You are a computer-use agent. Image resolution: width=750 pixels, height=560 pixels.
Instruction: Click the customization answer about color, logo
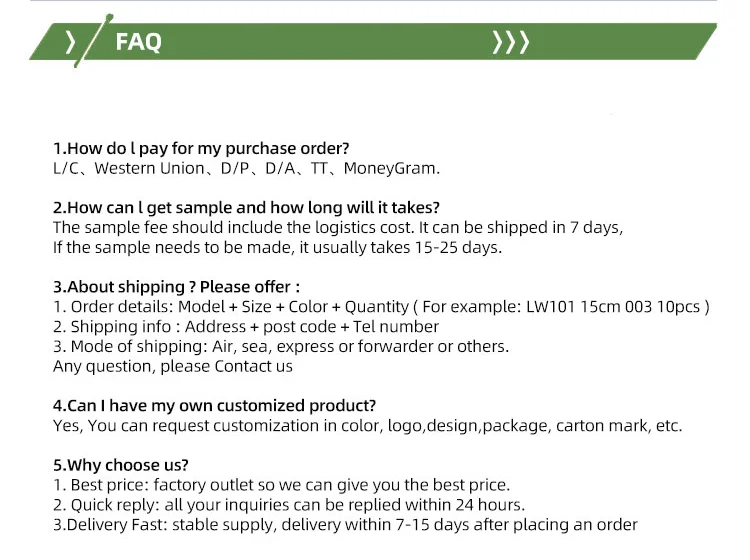click(x=368, y=426)
